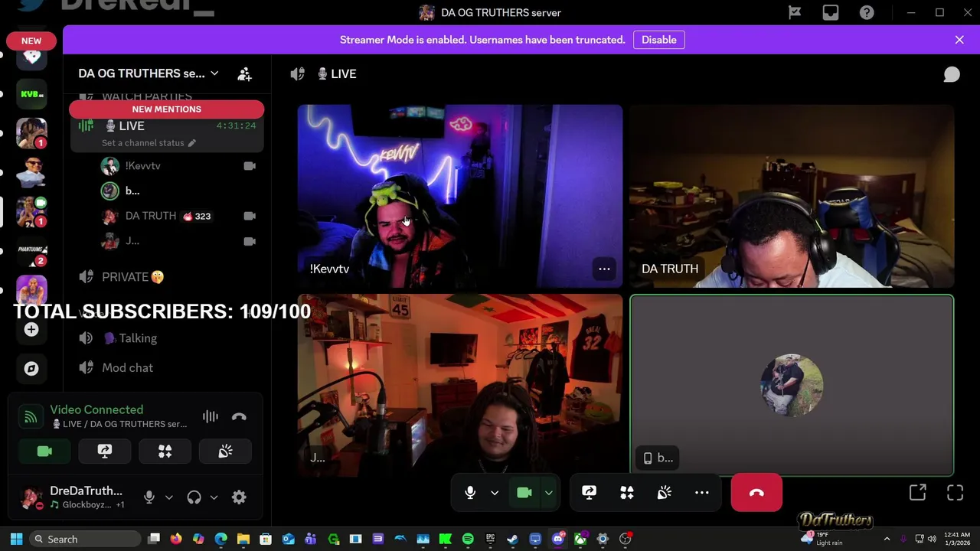Open camera options arrow in call bar
Image resolution: width=980 pixels, height=551 pixels.
click(549, 493)
